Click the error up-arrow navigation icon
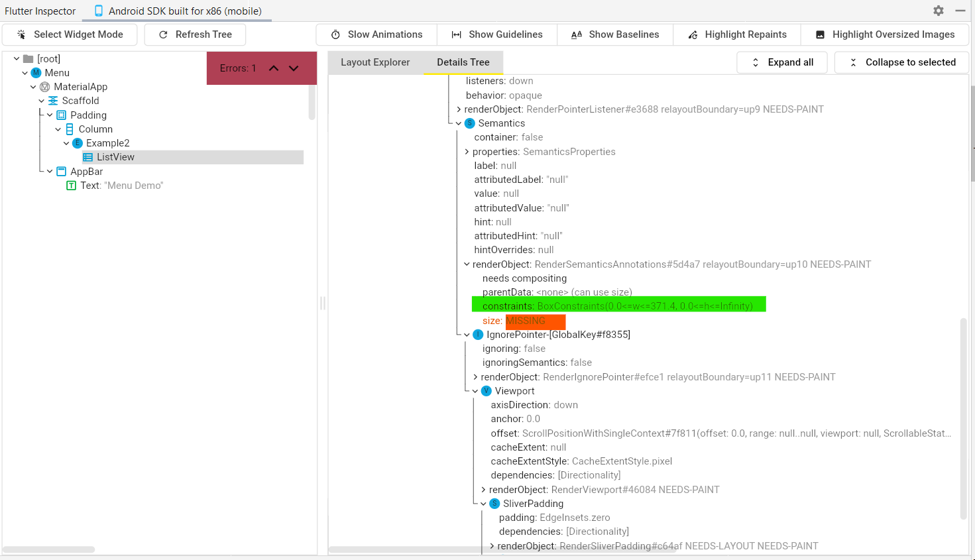 [274, 68]
